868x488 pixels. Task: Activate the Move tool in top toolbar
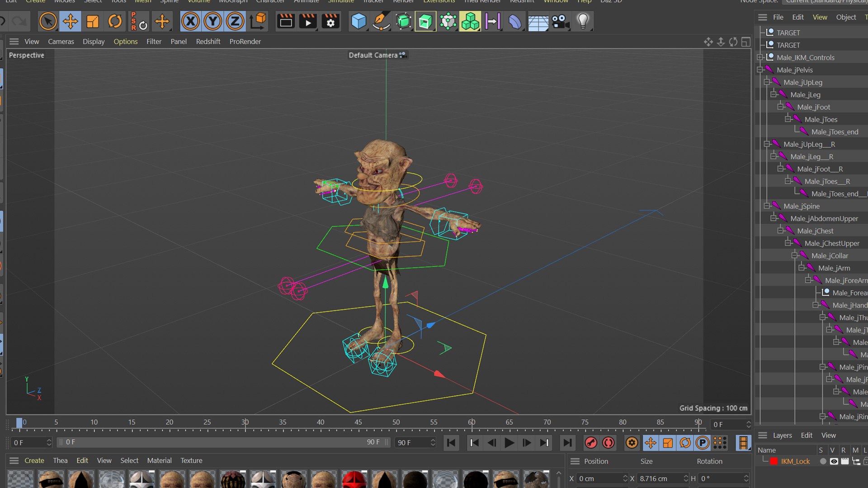[70, 21]
